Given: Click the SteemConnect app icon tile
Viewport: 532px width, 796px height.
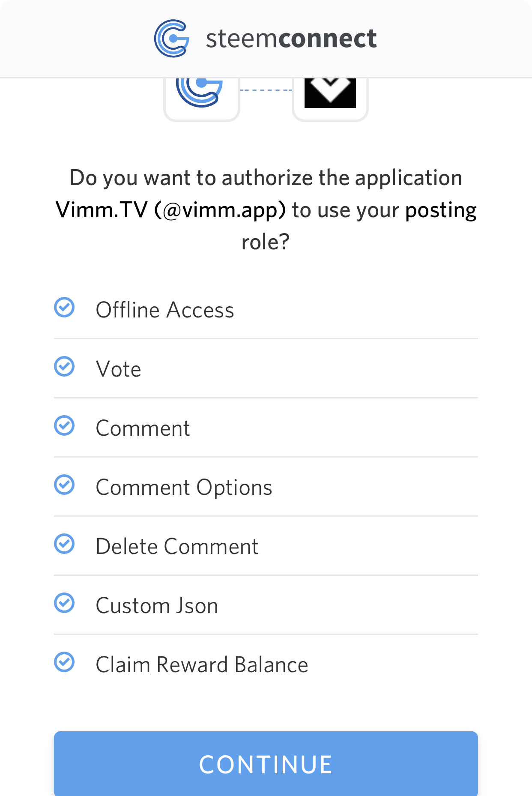Looking at the screenshot, I should 201,96.
